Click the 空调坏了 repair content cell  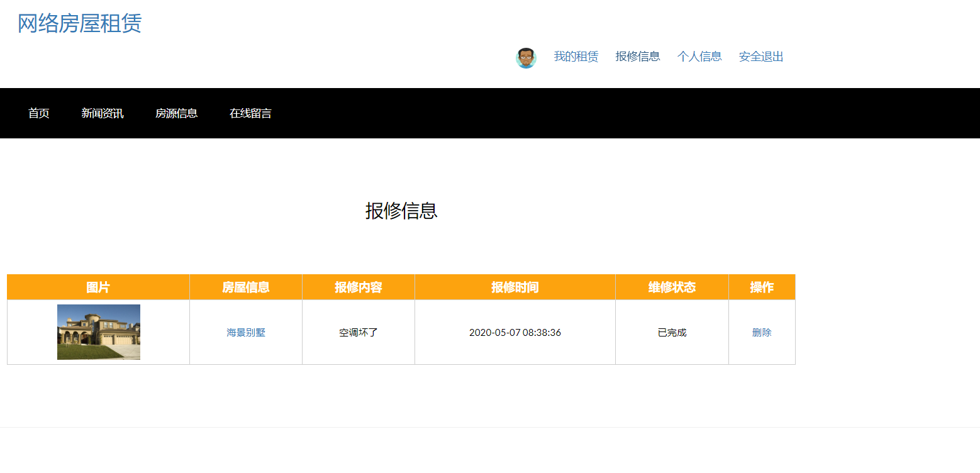pyautogui.click(x=359, y=332)
